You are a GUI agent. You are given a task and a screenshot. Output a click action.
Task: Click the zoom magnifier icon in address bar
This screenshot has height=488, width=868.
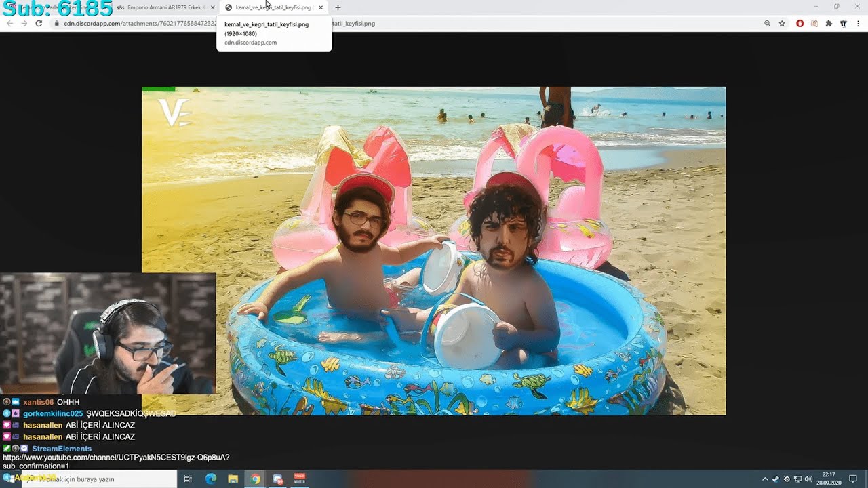[767, 24]
